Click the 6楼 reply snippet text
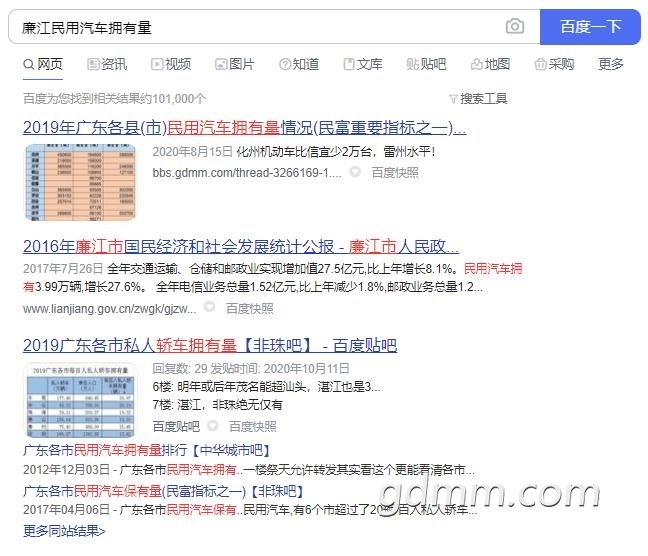648x556 pixels. pos(267,387)
